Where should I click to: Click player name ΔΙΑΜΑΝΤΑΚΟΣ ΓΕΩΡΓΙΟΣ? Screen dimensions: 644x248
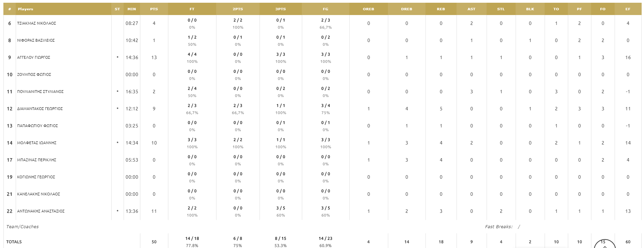(x=40, y=109)
